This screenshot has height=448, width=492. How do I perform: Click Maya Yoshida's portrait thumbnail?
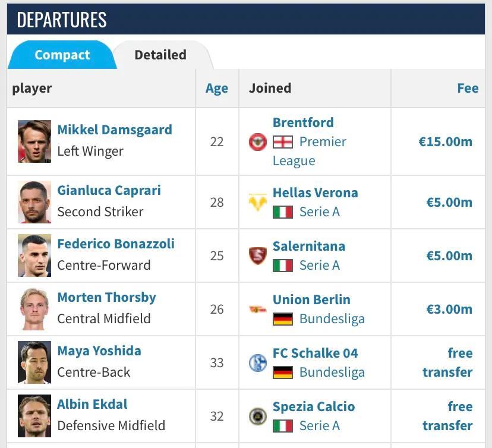(34, 362)
